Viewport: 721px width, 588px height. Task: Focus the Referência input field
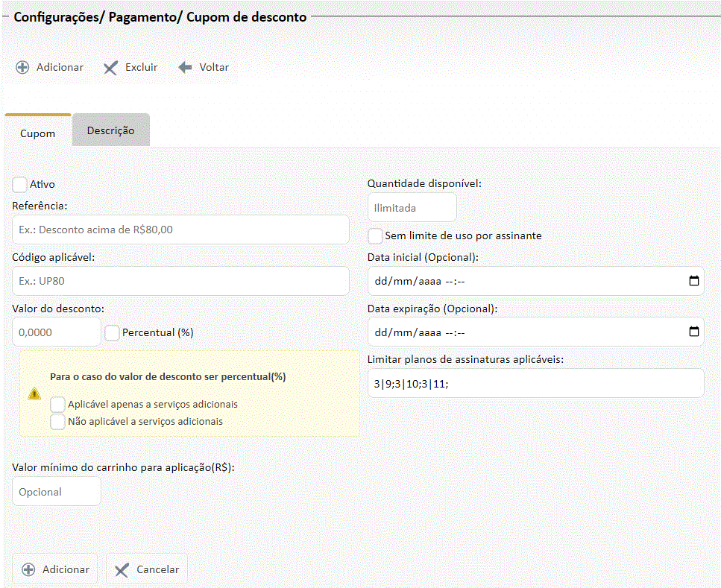(x=180, y=230)
